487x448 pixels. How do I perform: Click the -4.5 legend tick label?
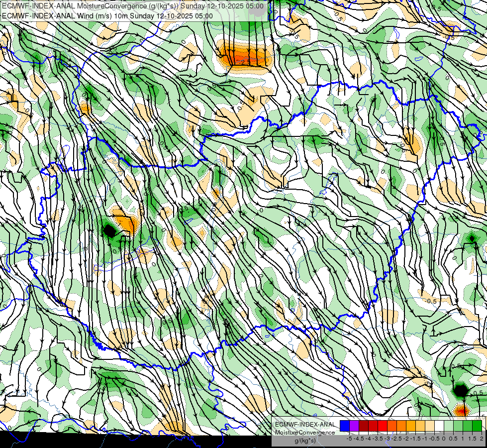coord(359,439)
